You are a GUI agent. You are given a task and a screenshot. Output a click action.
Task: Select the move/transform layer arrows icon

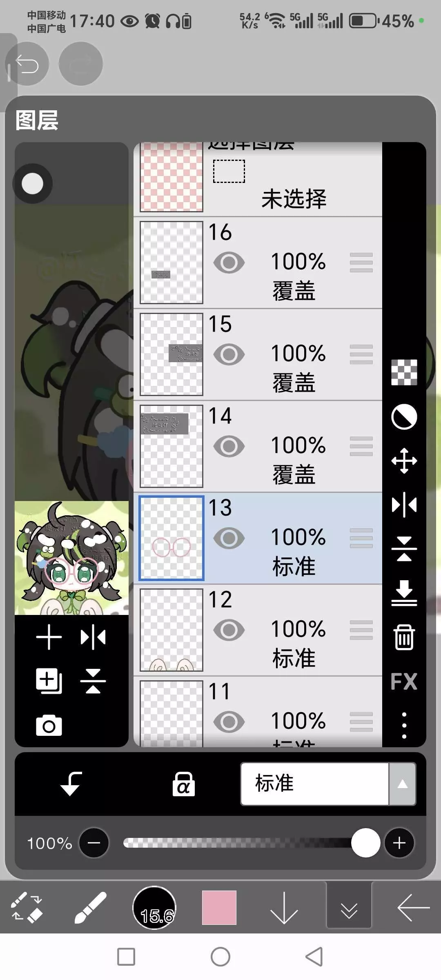tap(404, 461)
